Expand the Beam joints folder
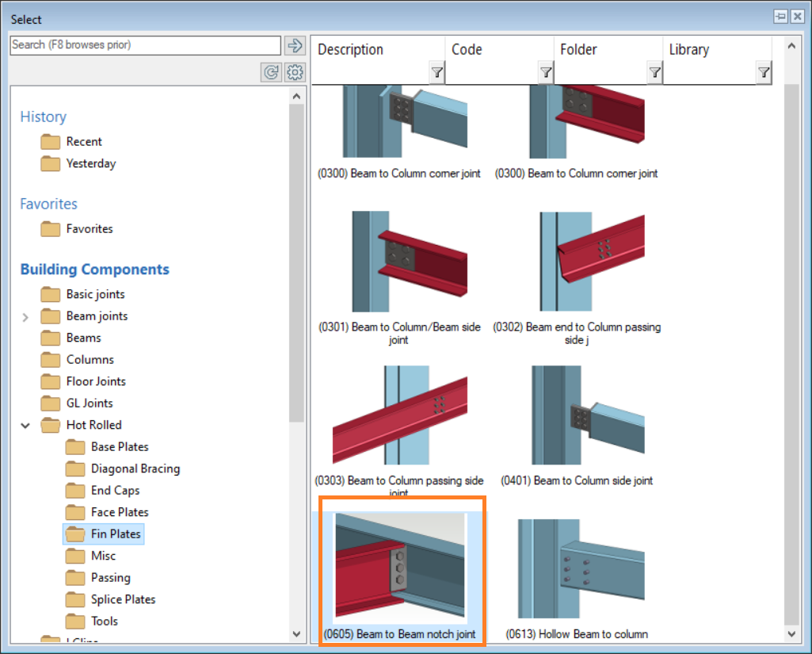Viewport: 812px width, 654px height. (25, 317)
